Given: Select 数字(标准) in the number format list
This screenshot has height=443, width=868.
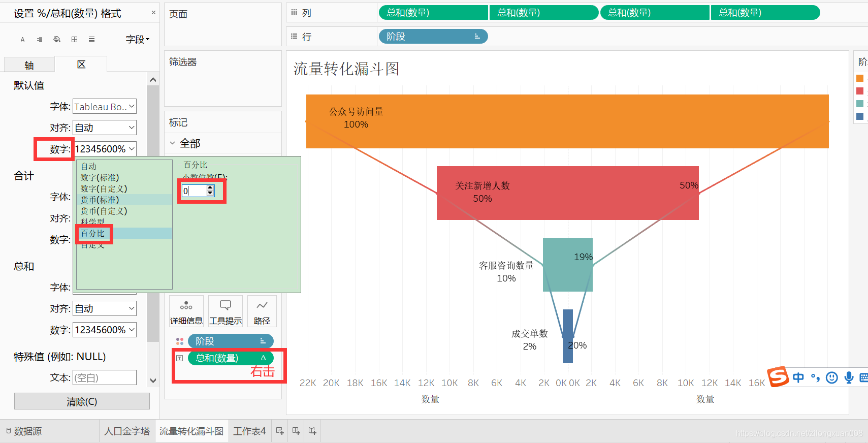Looking at the screenshot, I should [x=124, y=177].
